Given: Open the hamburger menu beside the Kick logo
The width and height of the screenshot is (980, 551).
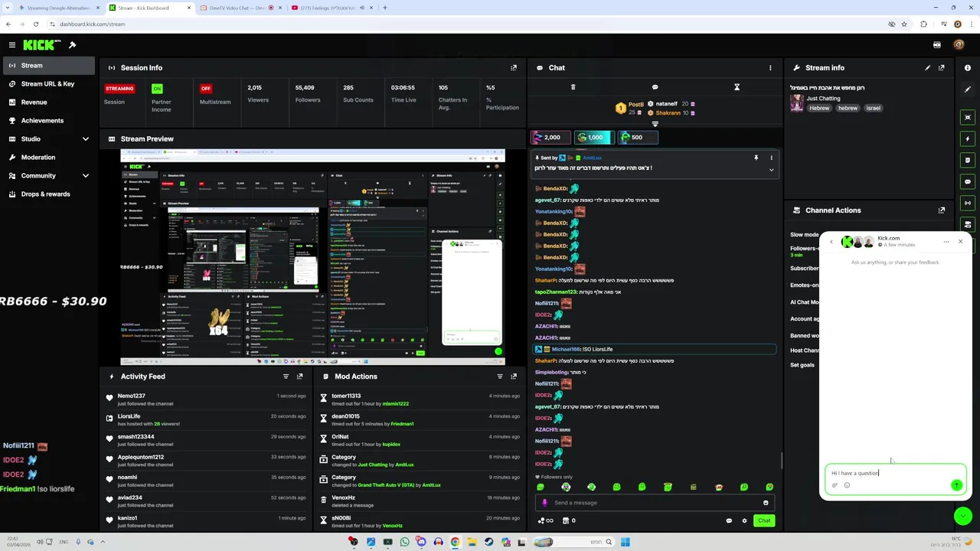Looking at the screenshot, I should point(11,45).
